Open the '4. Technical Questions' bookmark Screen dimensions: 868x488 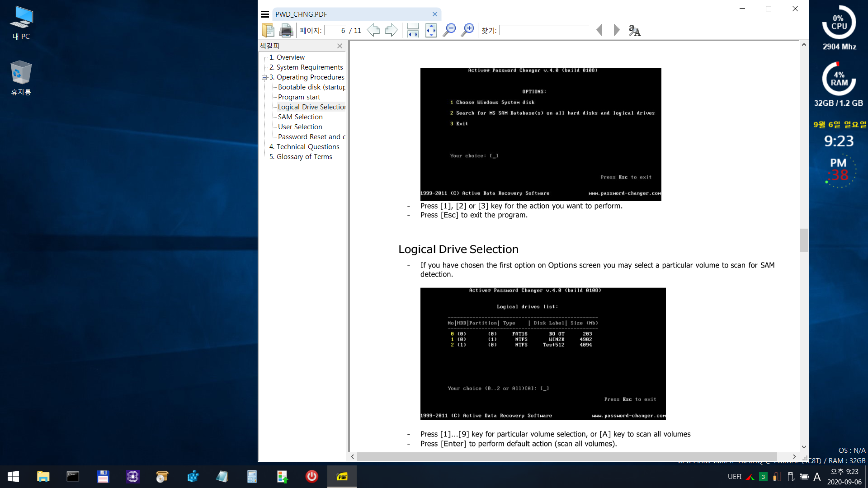(x=304, y=147)
